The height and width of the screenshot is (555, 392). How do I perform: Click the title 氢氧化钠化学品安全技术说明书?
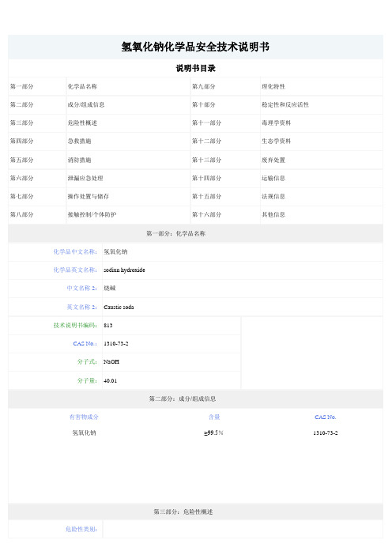pyautogui.click(x=195, y=47)
